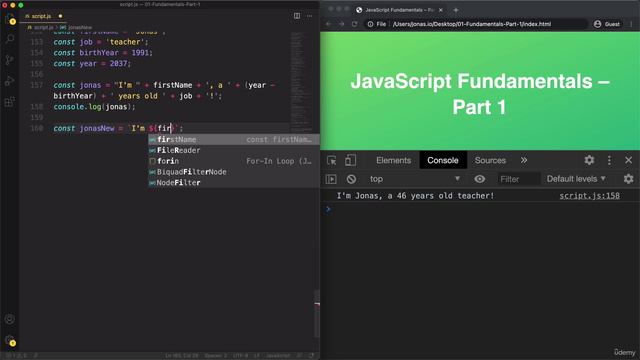The height and width of the screenshot is (360, 640).
Task: Click the const year = 2037 line
Action: pos(92,64)
